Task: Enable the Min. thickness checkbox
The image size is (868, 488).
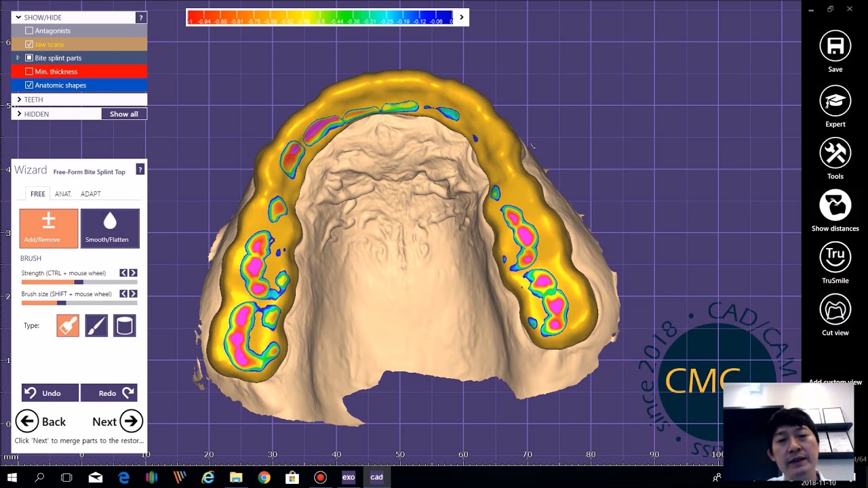Action: point(29,71)
